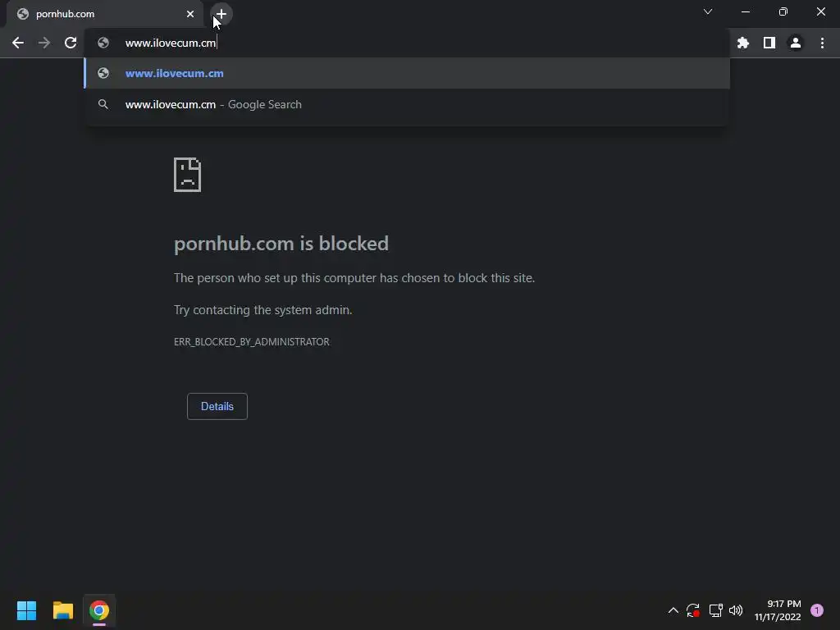Close the current browser tab
Viewport: 840px width, 630px height.
point(190,14)
